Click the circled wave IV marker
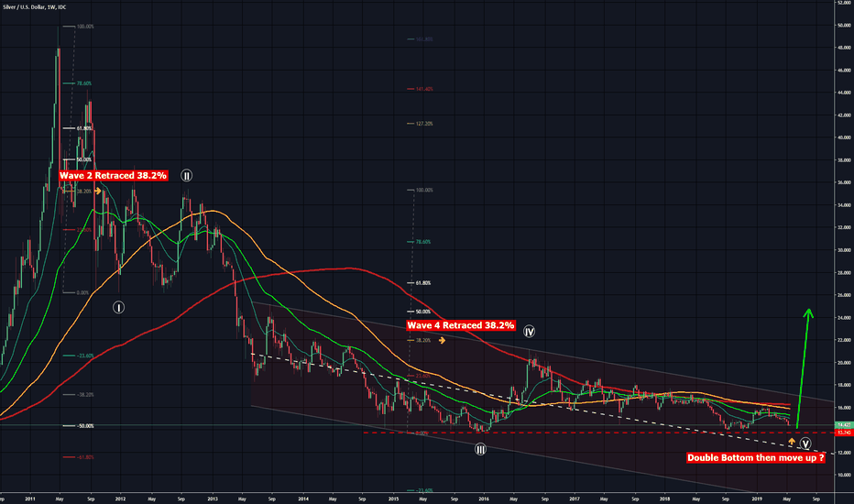Image resolution: width=854 pixels, height=504 pixels. pyautogui.click(x=529, y=332)
